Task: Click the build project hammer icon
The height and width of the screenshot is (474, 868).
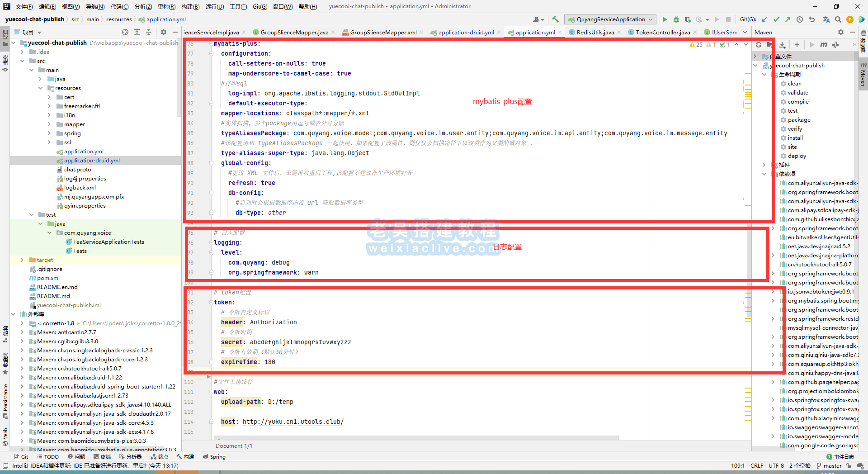Action: (556, 19)
